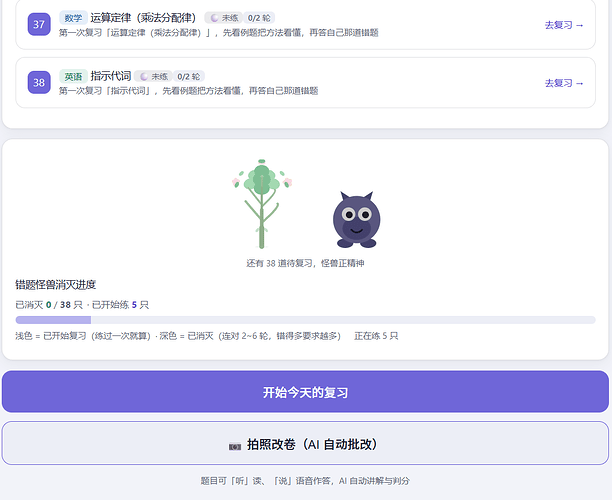The width and height of the screenshot is (612, 500).
Task: Click the green tree plant icon
Action: [262, 204]
